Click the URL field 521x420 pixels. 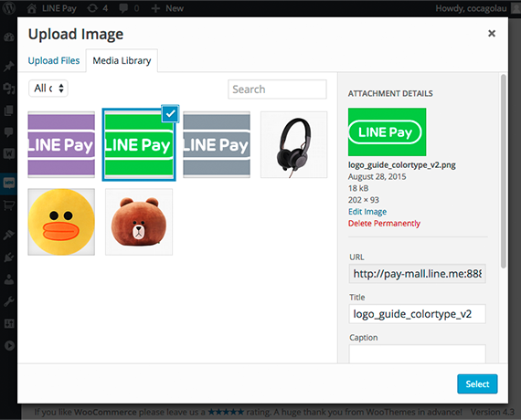point(418,274)
